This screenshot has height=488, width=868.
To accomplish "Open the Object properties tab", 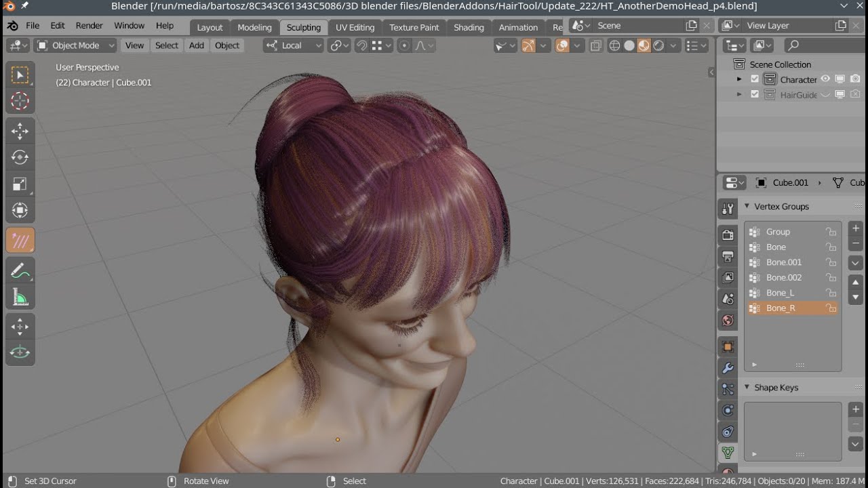I will click(x=728, y=347).
